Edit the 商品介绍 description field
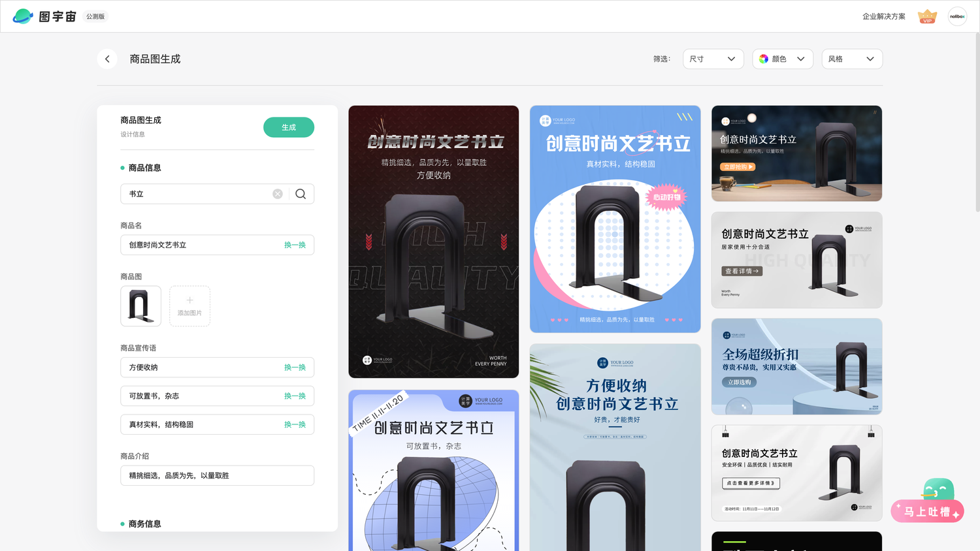 click(x=217, y=475)
